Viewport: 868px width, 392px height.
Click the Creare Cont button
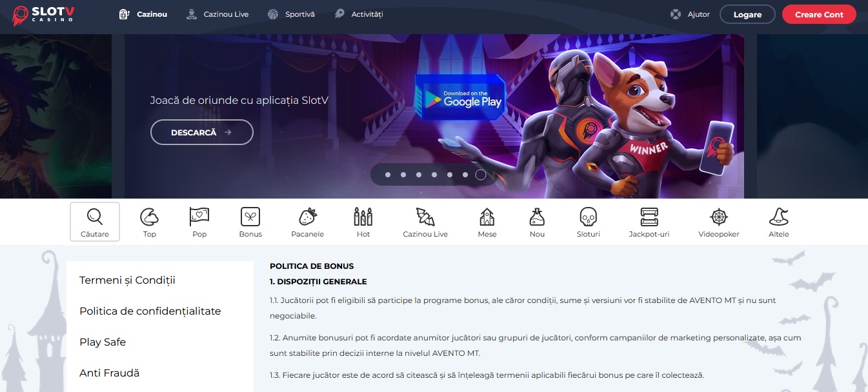[x=819, y=14]
